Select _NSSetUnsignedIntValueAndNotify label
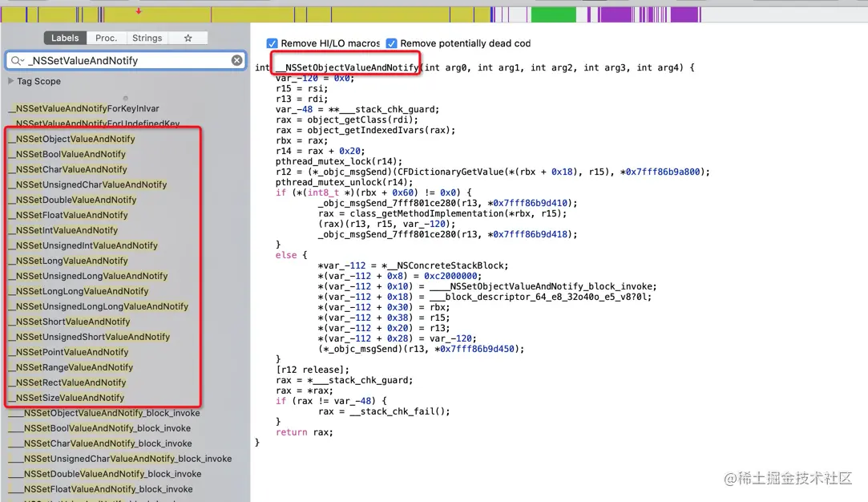Screen dimensions: 868x502 coord(83,245)
